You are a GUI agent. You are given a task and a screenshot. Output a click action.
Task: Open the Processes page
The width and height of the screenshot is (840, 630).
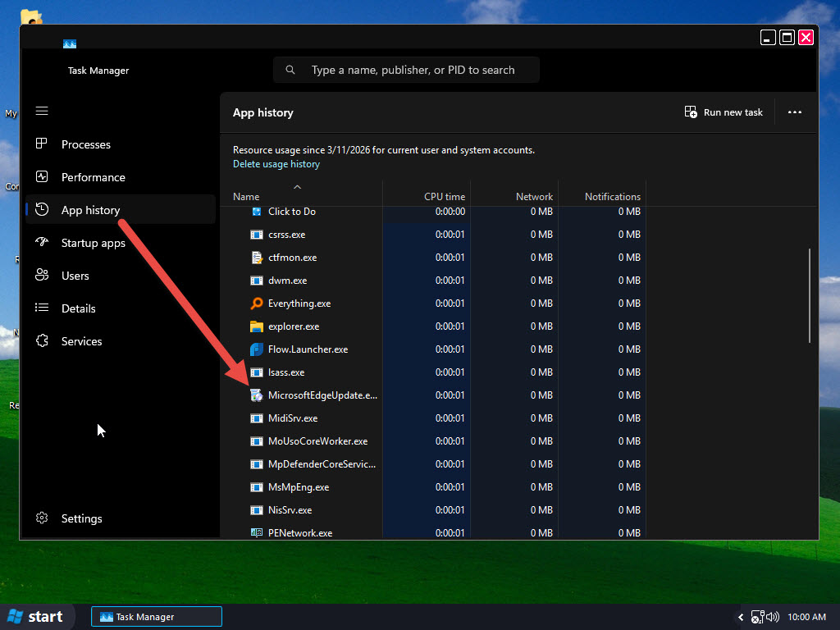point(85,144)
